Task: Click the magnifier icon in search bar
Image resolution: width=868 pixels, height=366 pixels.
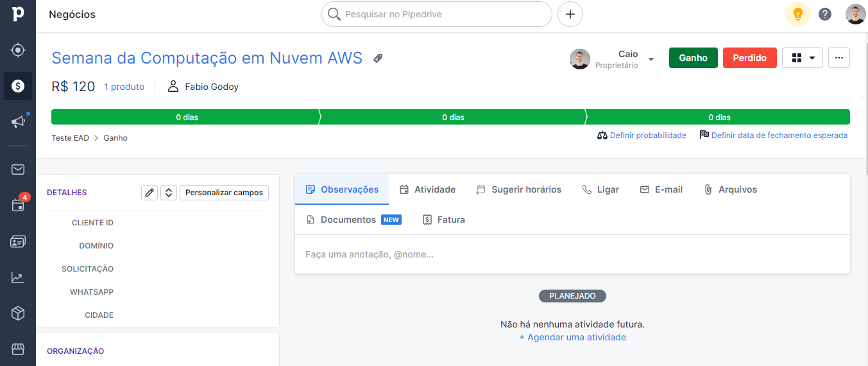Action: coord(334,14)
